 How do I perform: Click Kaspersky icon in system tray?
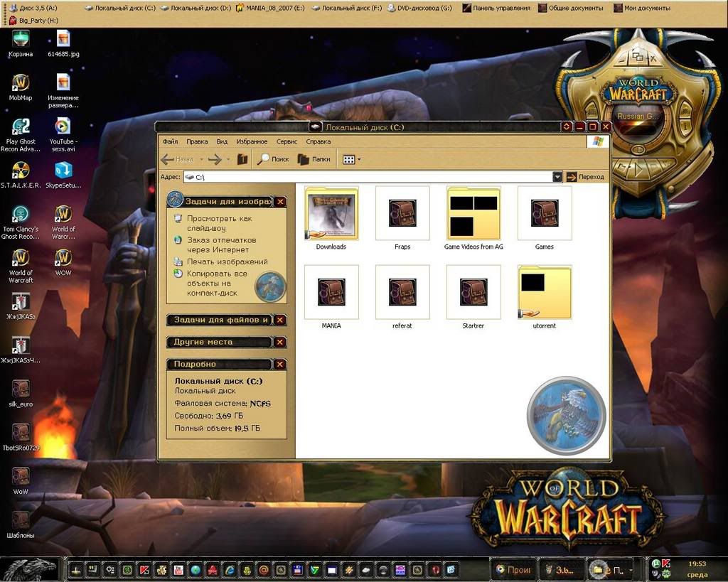(666, 564)
